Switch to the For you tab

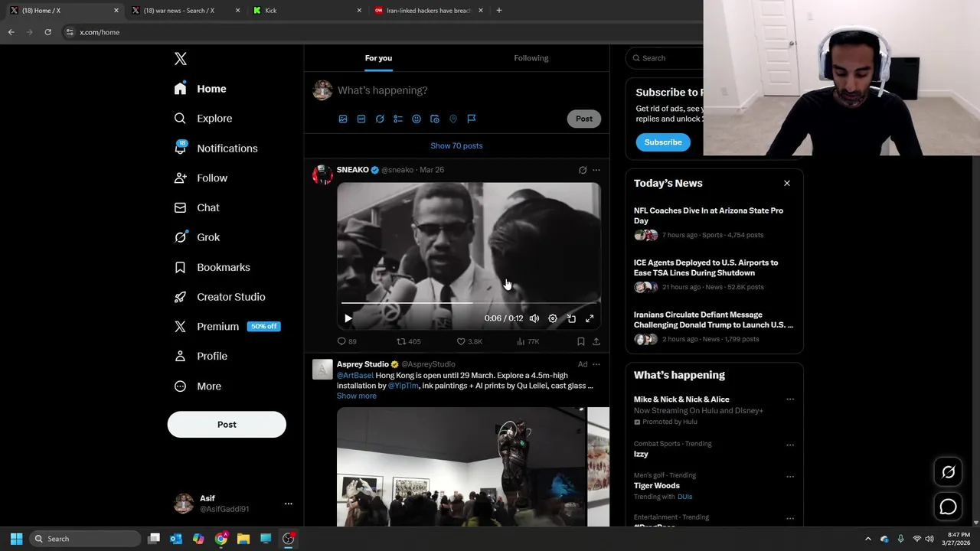tap(378, 58)
